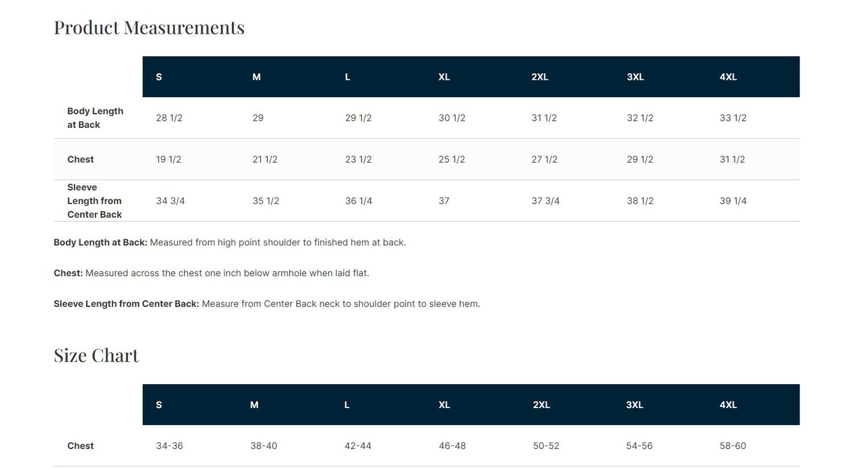Click the 2XL column header in Size Chart

[x=541, y=405]
